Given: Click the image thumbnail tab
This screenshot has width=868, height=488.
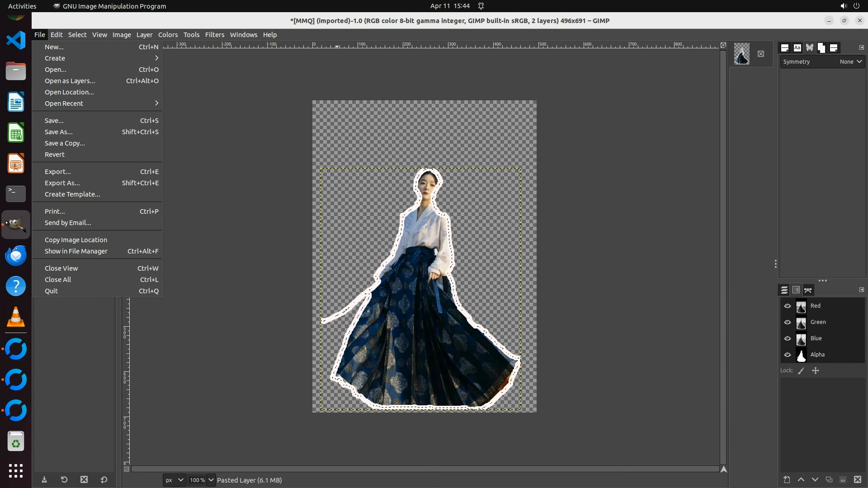Looking at the screenshot, I should pyautogui.click(x=741, y=54).
